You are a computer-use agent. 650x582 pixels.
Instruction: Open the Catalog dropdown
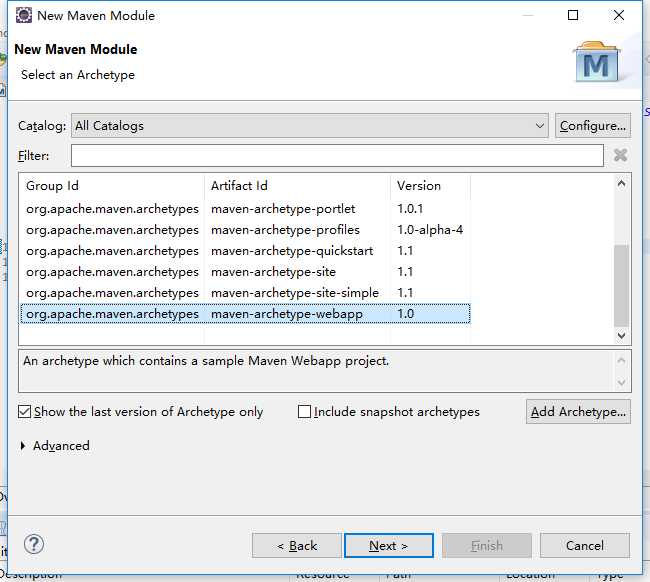310,126
